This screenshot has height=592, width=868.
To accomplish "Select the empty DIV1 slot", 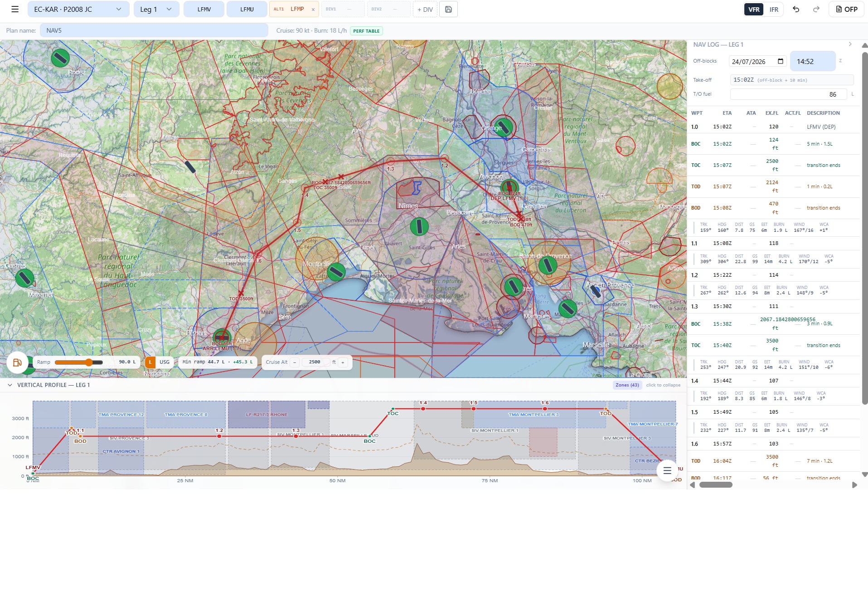I will pos(343,9).
